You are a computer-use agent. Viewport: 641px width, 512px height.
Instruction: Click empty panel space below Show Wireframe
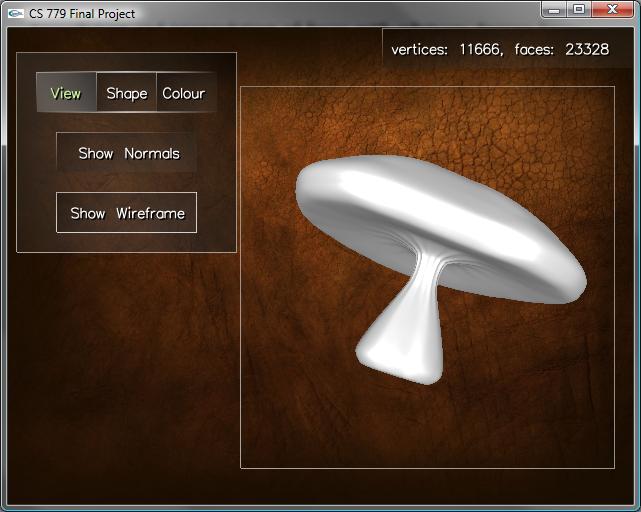coord(126,242)
